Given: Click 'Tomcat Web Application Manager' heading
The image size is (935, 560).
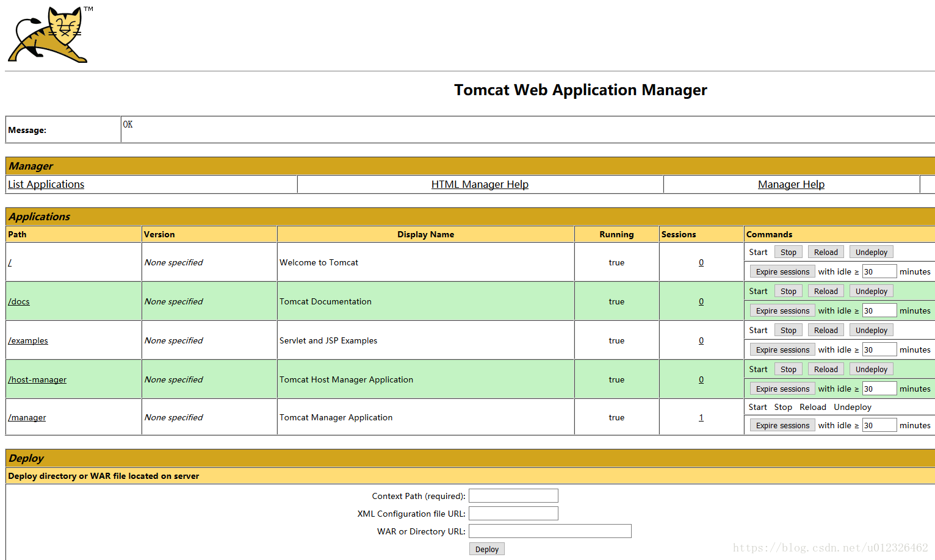Looking at the screenshot, I should click(x=580, y=90).
